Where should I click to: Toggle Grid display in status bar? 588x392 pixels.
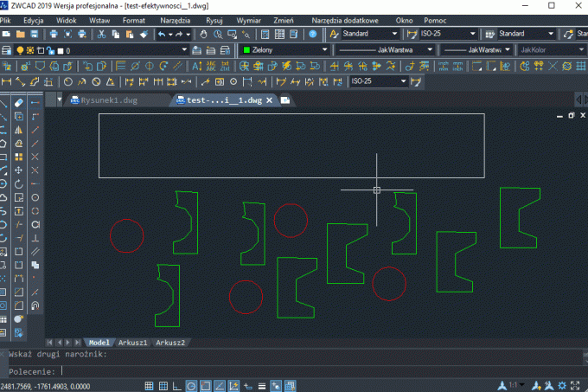163,386
